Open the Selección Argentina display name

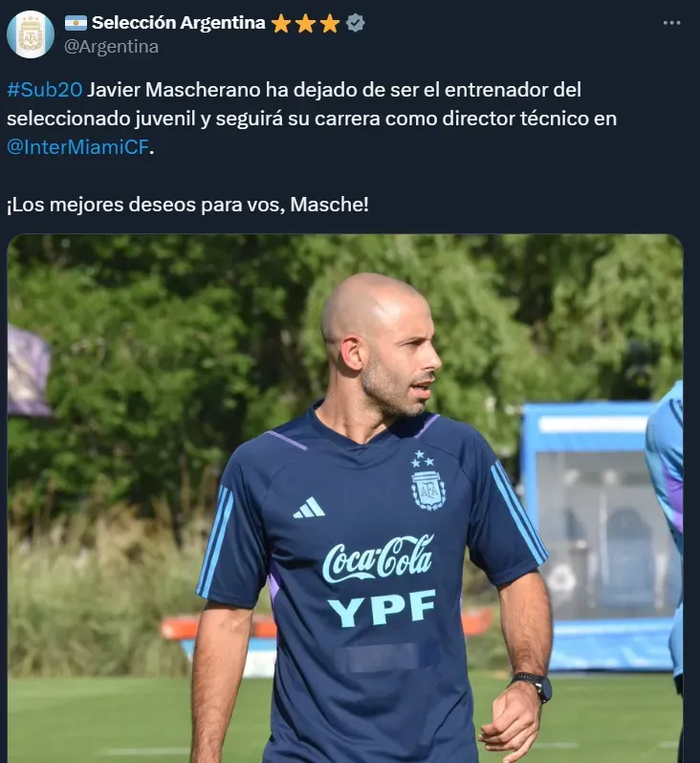pyautogui.click(x=178, y=22)
